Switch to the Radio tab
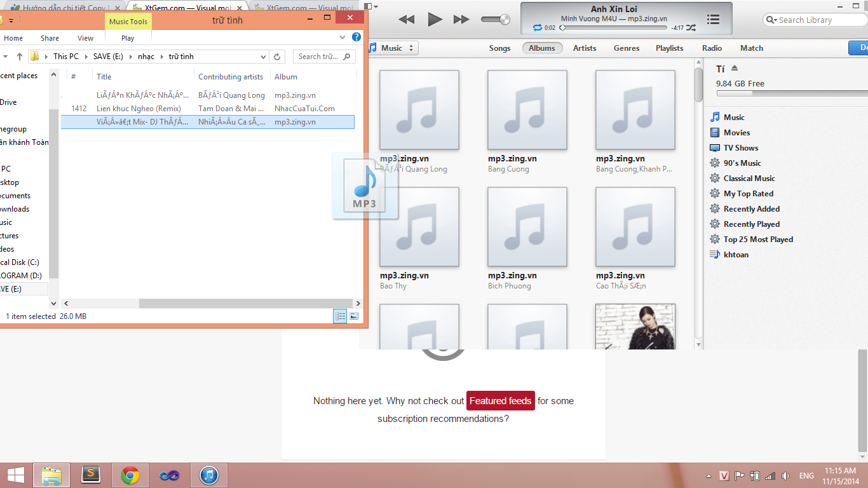This screenshot has height=488, width=868. pyautogui.click(x=712, y=48)
